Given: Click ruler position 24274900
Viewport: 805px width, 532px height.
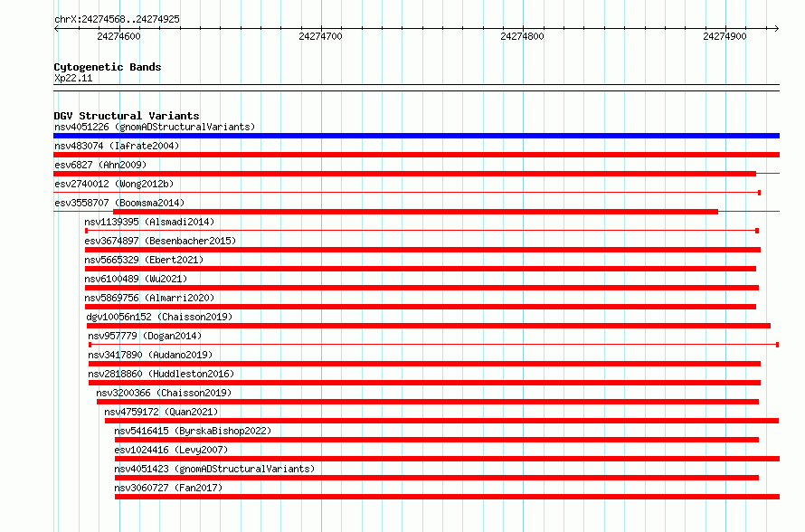Looking at the screenshot, I should (724, 36).
